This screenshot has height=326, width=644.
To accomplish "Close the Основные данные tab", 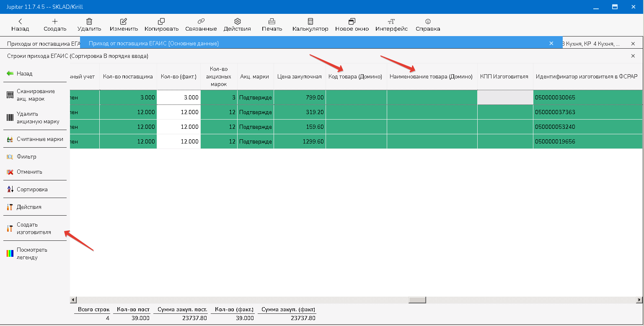I will (x=551, y=43).
